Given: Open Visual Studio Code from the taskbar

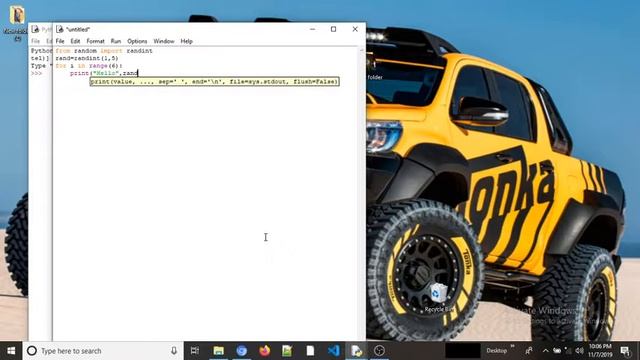Looking at the screenshot, I should 333,351.
